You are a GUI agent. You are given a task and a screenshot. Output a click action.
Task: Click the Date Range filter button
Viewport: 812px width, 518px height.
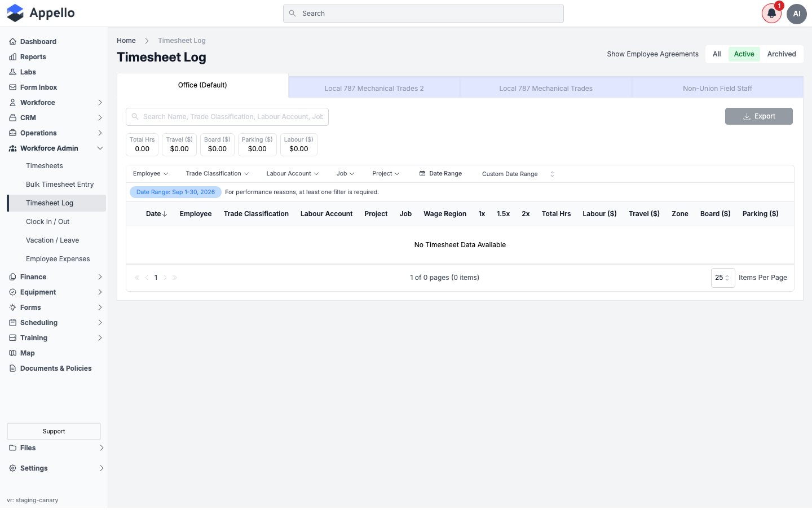(440, 174)
